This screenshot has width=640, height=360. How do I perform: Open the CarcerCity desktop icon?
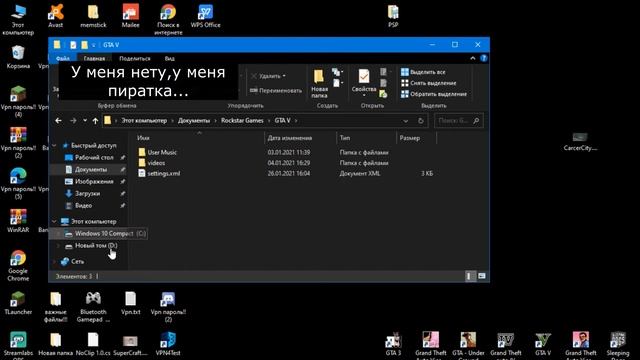(x=580, y=141)
